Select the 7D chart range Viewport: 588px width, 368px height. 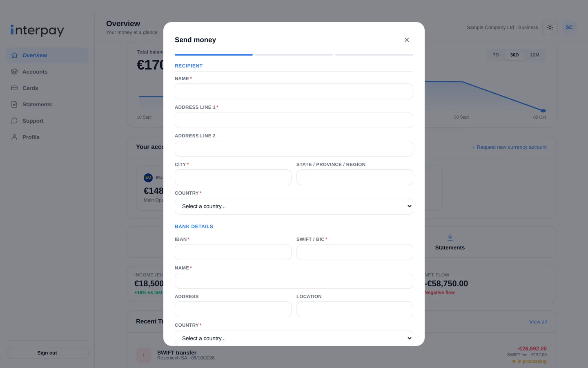point(496,55)
